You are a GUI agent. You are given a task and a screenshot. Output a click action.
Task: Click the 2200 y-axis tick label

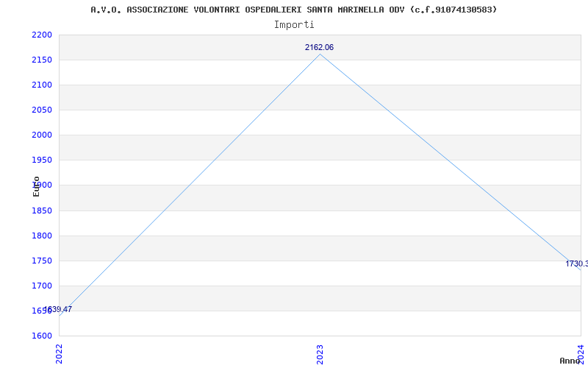(x=42, y=35)
